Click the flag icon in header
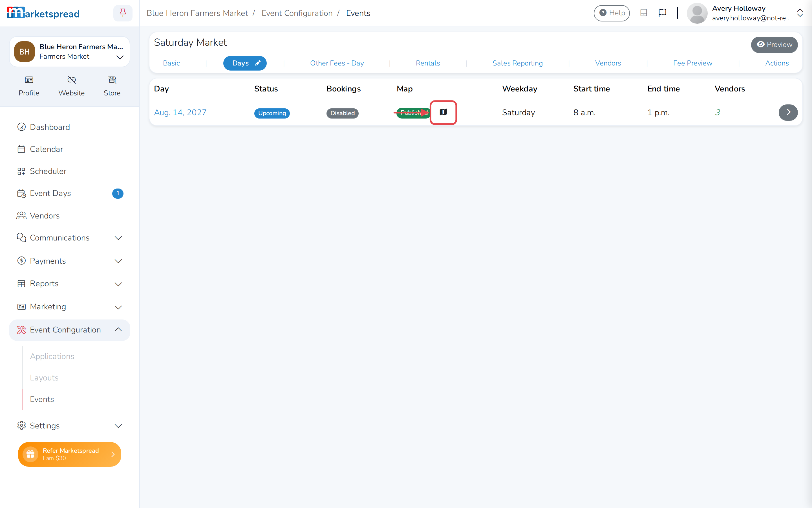 pos(662,13)
